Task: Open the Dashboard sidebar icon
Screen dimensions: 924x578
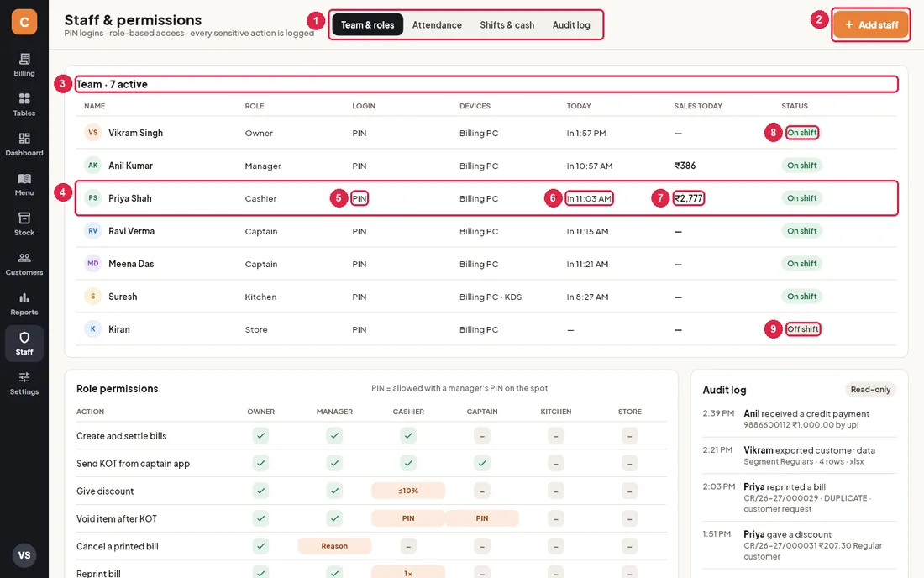Action: point(24,144)
